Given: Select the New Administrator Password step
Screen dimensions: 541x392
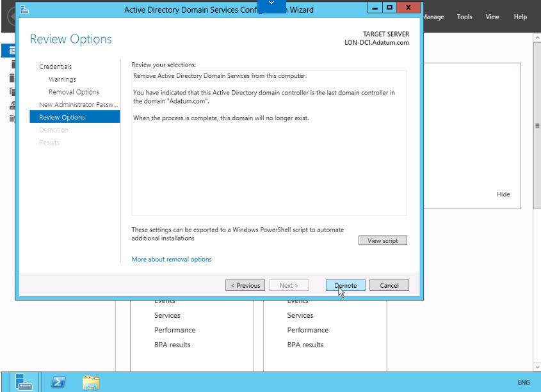Looking at the screenshot, I should click(75, 105).
